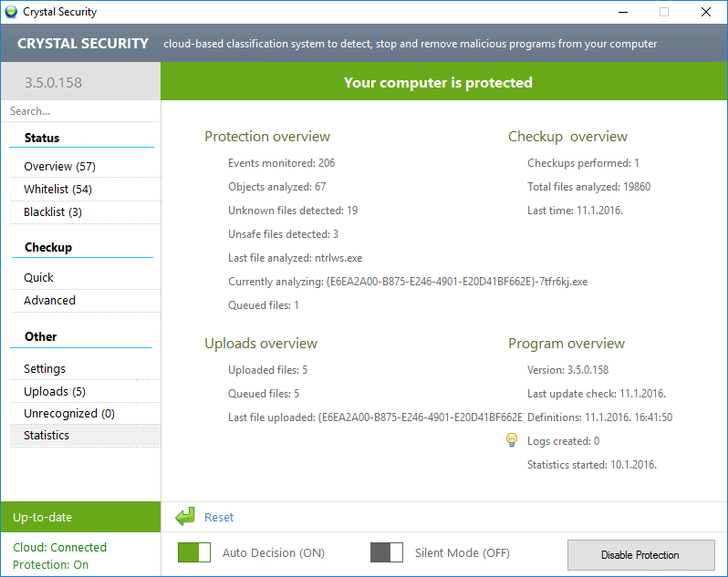728x577 pixels.
Task: Select Statistics in the sidebar
Action: tap(47, 435)
